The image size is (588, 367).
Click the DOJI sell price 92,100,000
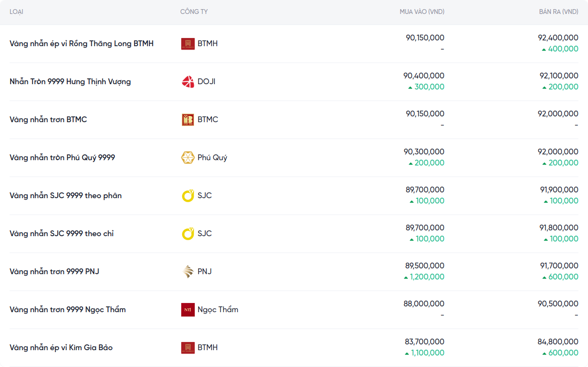pos(559,76)
